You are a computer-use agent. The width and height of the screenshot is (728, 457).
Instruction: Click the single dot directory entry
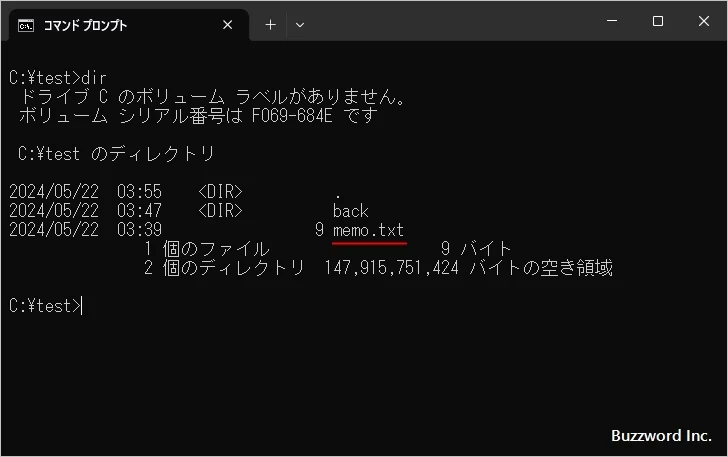click(337, 192)
